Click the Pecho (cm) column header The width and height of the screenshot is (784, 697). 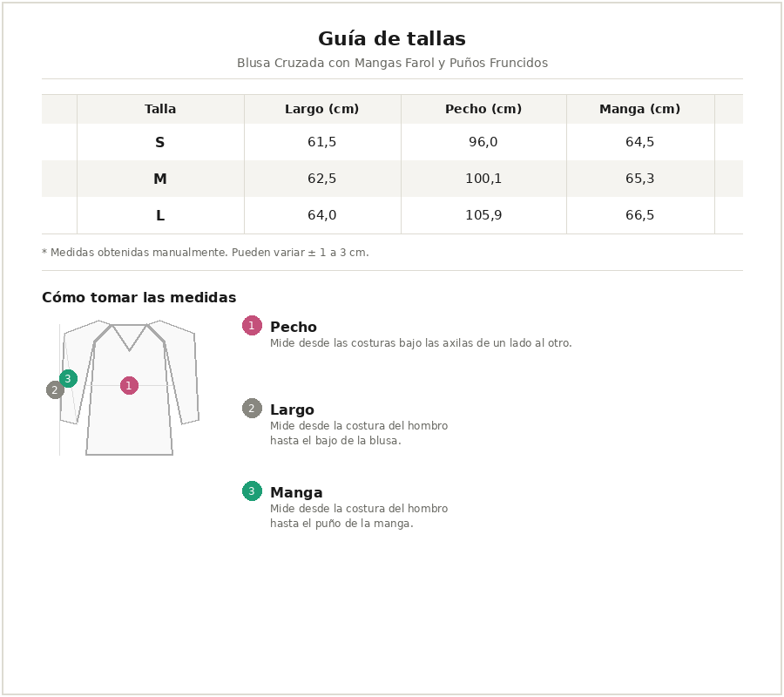pos(483,109)
